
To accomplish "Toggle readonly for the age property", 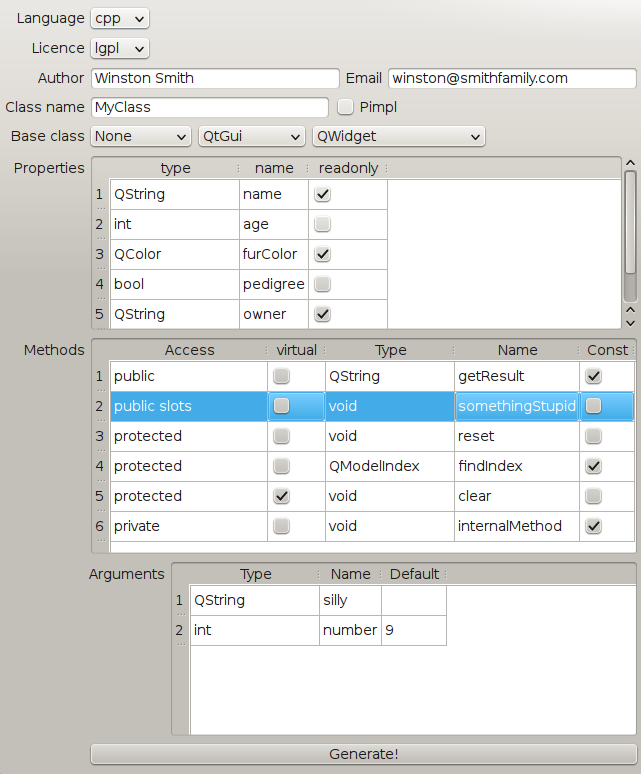I will pyautogui.click(x=322, y=225).
